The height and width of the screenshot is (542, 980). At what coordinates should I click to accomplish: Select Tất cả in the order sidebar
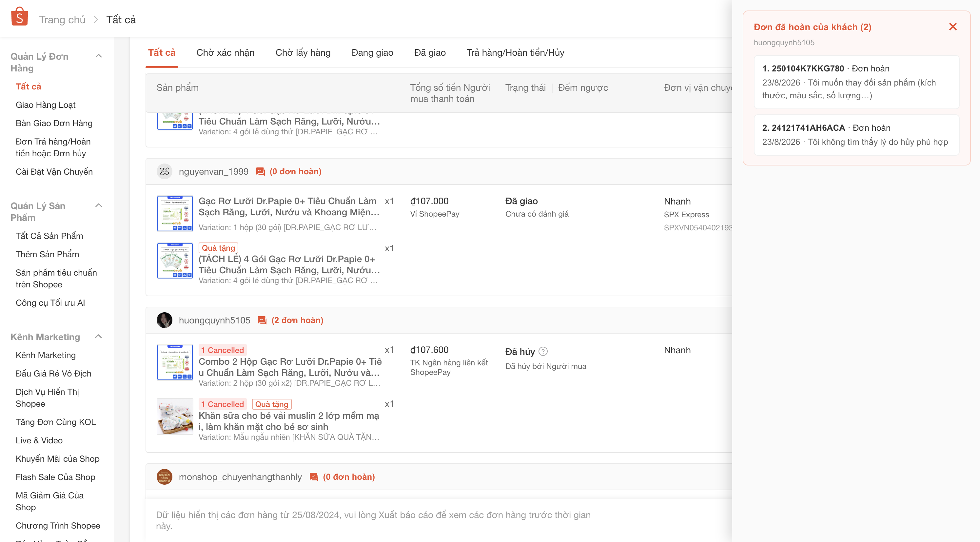[x=29, y=87]
